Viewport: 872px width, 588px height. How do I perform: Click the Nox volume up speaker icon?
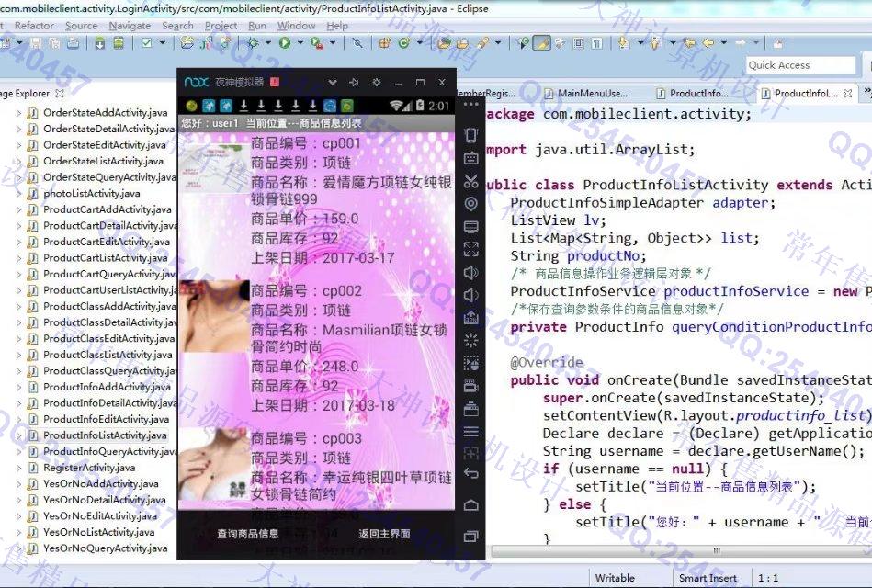[471, 272]
